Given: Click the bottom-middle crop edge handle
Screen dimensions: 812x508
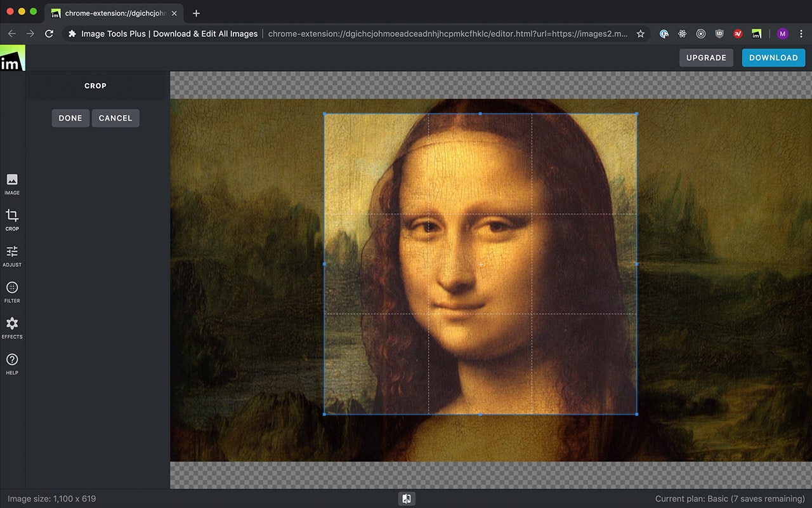Looking at the screenshot, I should [480, 414].
